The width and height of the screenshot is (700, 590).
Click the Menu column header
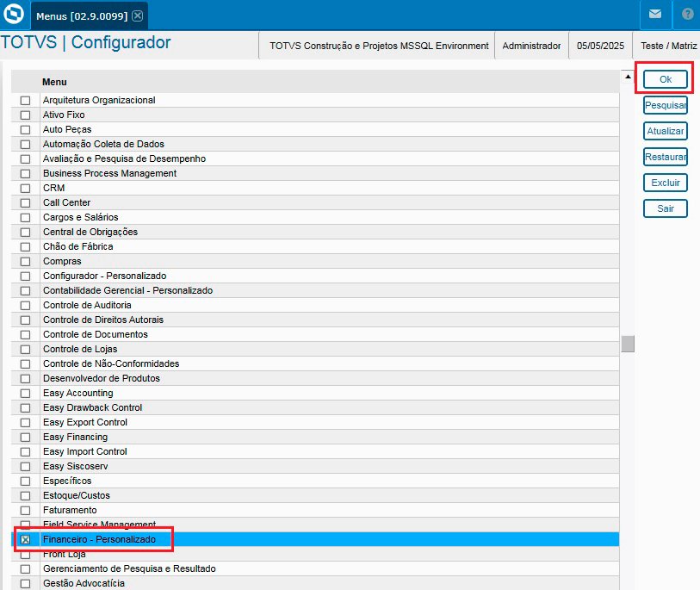point(315,82)
